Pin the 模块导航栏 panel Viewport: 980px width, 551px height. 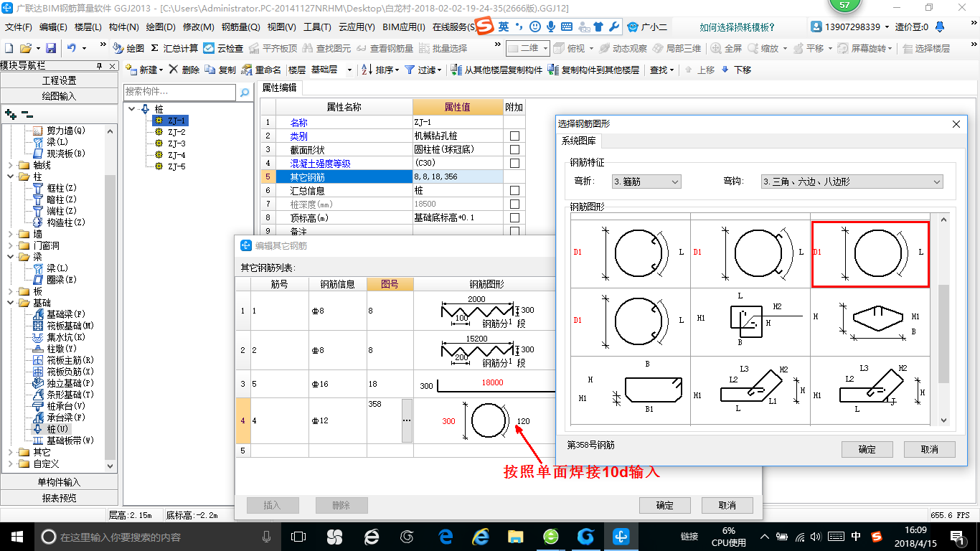(x=100, y=65)
